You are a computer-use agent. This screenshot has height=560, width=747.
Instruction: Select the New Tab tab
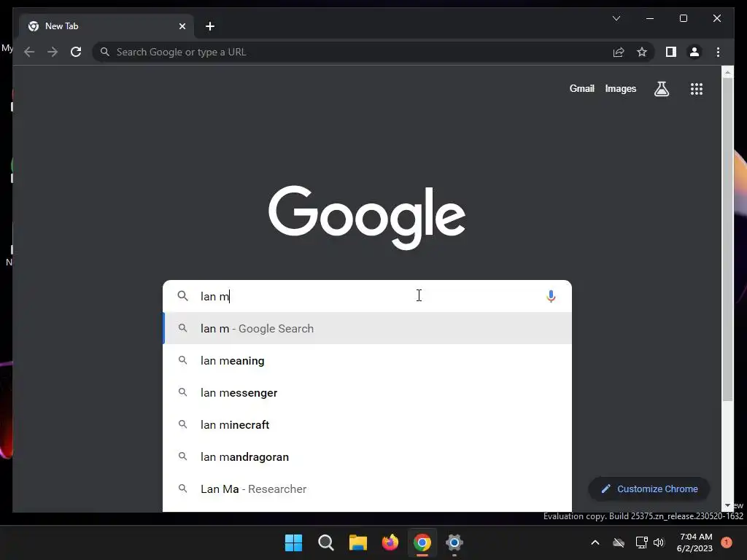[107, 26]
